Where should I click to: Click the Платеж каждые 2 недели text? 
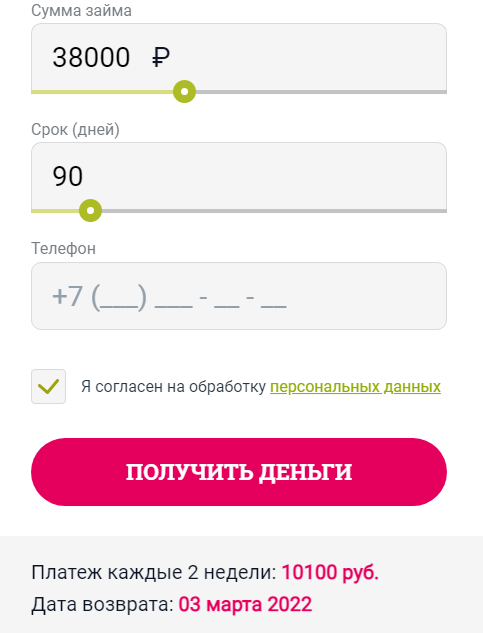coord(154,572)
